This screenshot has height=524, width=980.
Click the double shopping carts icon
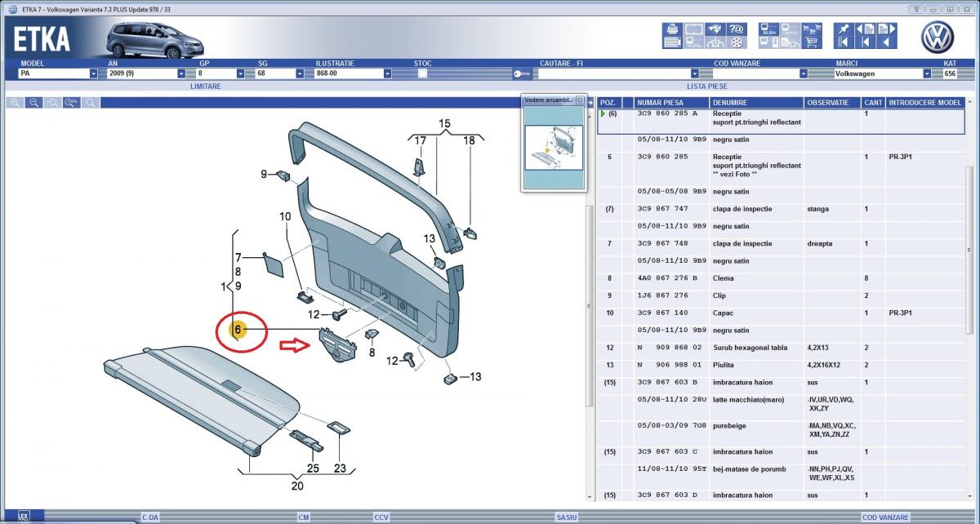812,29
